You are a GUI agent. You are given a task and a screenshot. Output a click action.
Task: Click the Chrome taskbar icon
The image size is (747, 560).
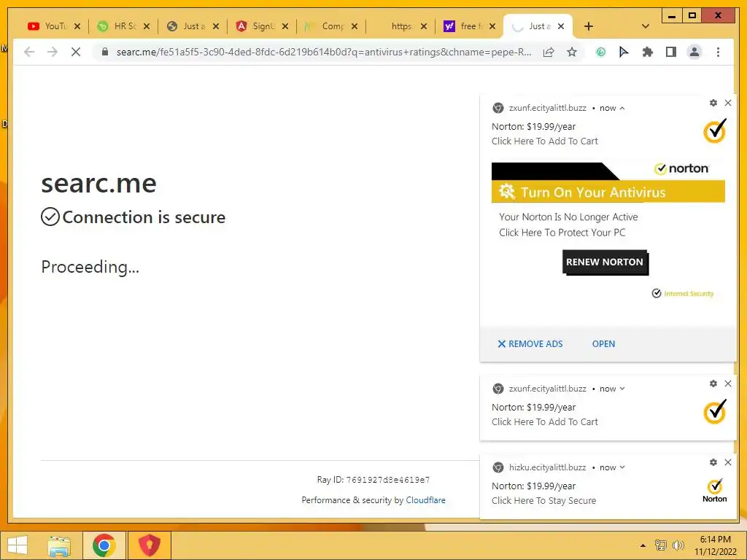[104, 545]
